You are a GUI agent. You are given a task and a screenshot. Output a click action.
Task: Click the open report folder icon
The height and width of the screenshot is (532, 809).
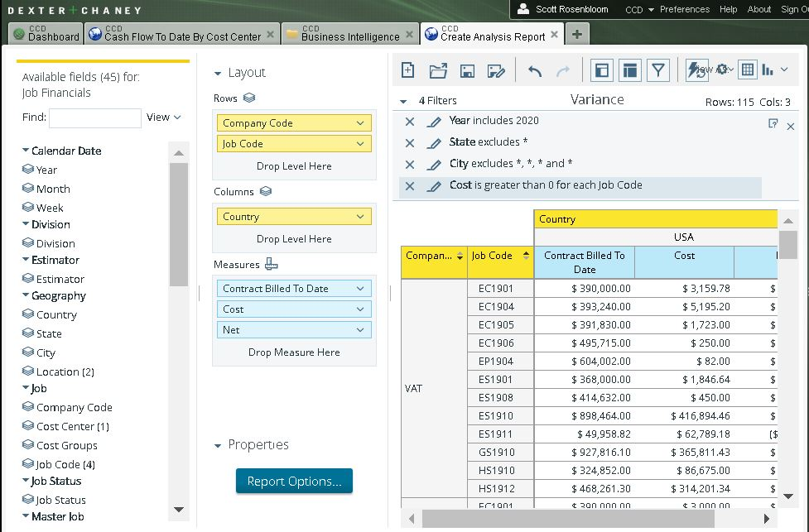pyautogui.click(x=438, y=70)
